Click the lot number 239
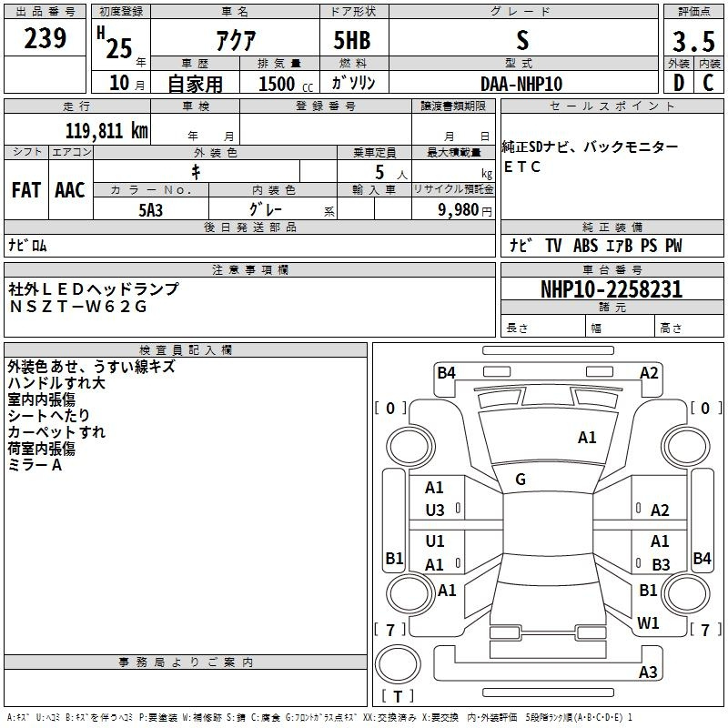The image size is (728, 728). pyautogui.click(x=45, y=37)
